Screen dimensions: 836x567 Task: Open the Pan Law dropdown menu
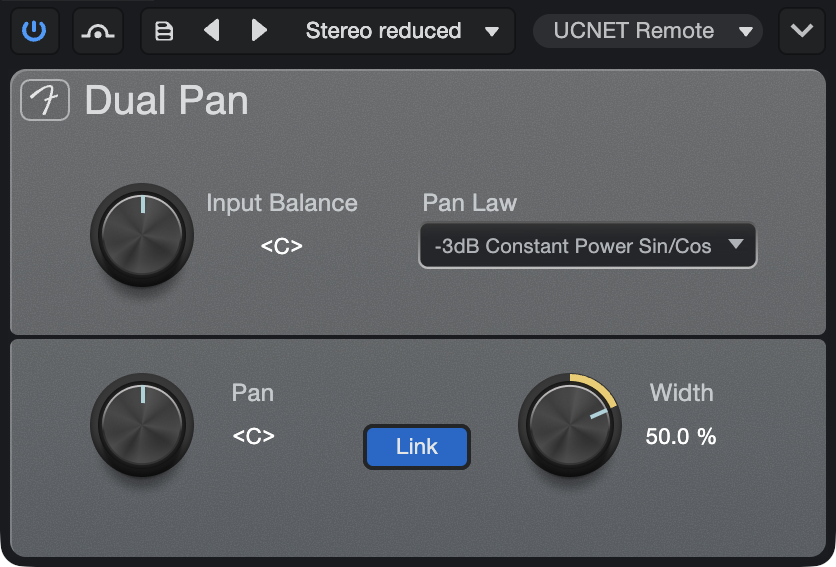[x=588, y=245]
